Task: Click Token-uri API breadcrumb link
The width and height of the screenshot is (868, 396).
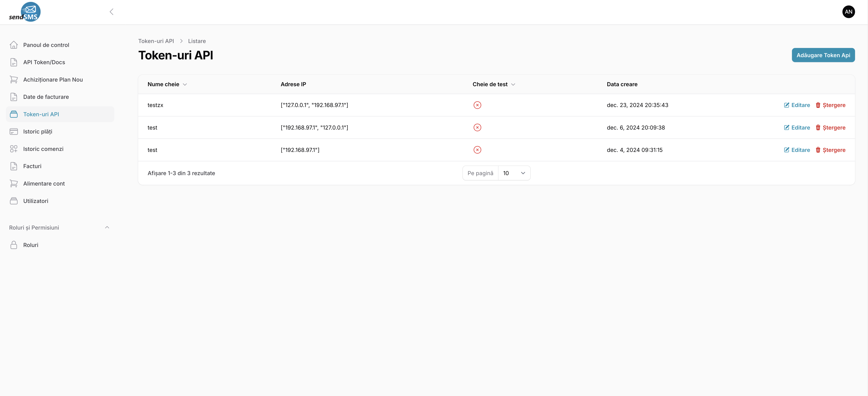Action: pos(156,41)
